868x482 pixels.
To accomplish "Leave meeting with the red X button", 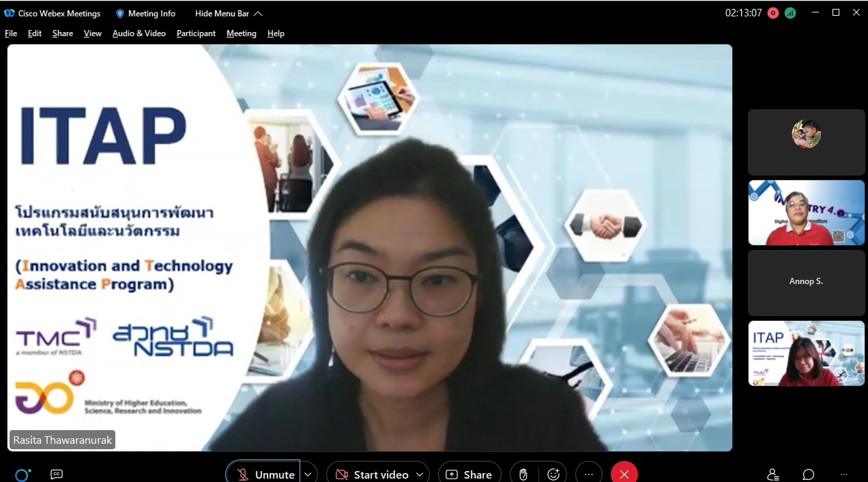I will pyautogui.click(x=624, y=474).
